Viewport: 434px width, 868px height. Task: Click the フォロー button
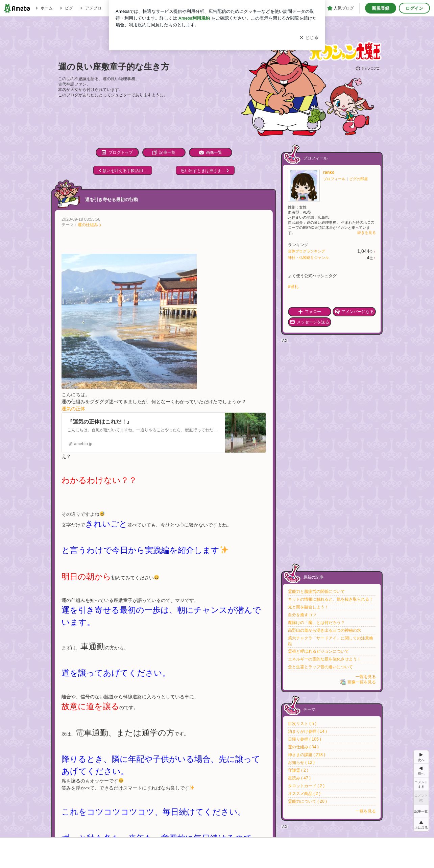(x=310, y=312)
